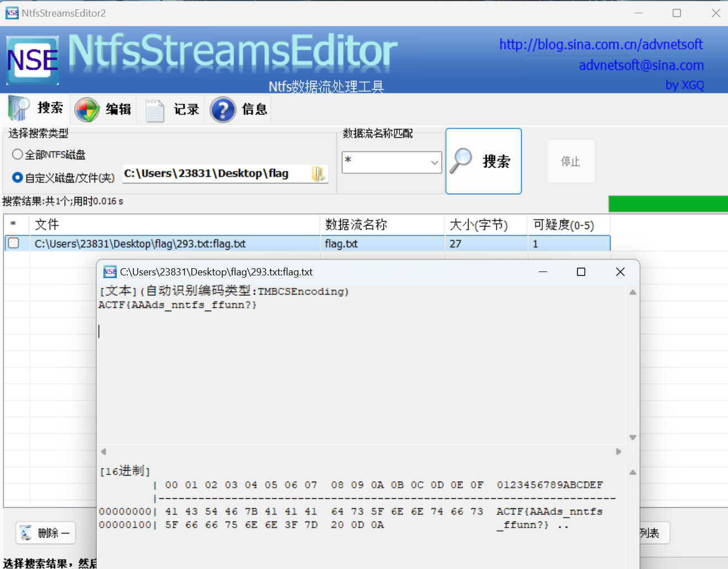Click the delete button's icon
Screen dimensions: 728x569
26,533
